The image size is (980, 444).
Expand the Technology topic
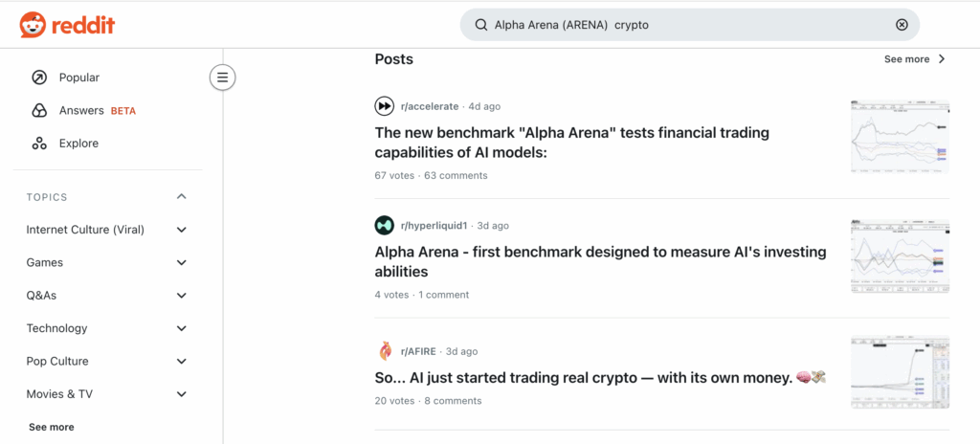click(182, 328)
